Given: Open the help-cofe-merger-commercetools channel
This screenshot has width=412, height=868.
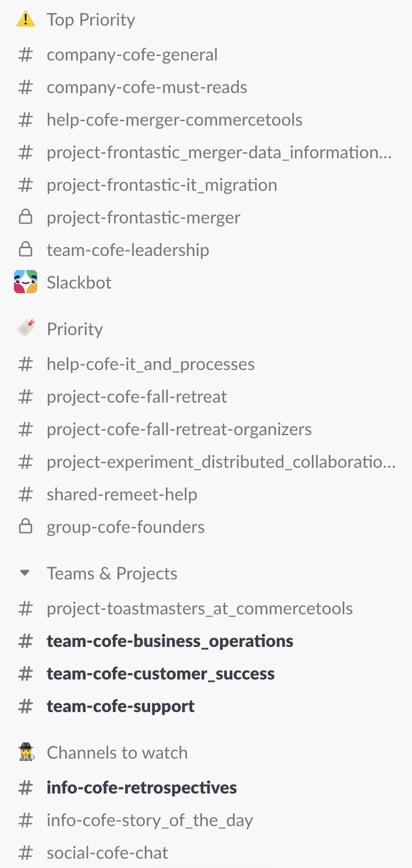Looking at the screenshot, I should coord(175,120).
